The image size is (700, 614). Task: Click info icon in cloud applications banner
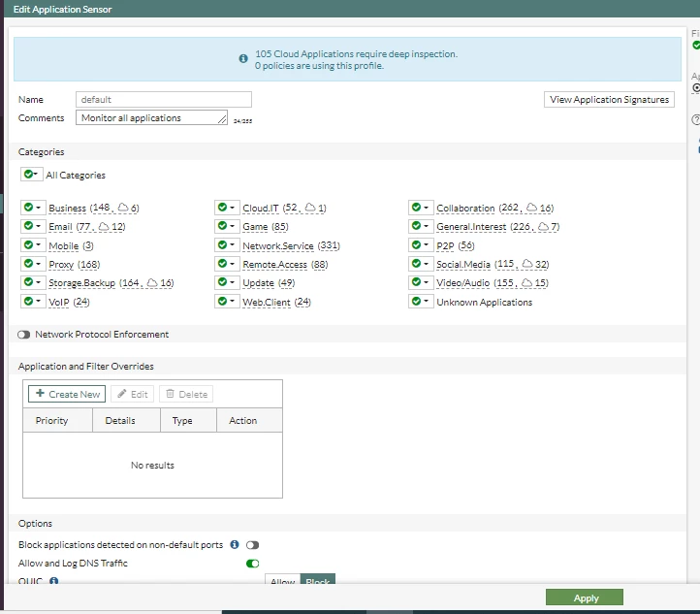coord(243,58)
